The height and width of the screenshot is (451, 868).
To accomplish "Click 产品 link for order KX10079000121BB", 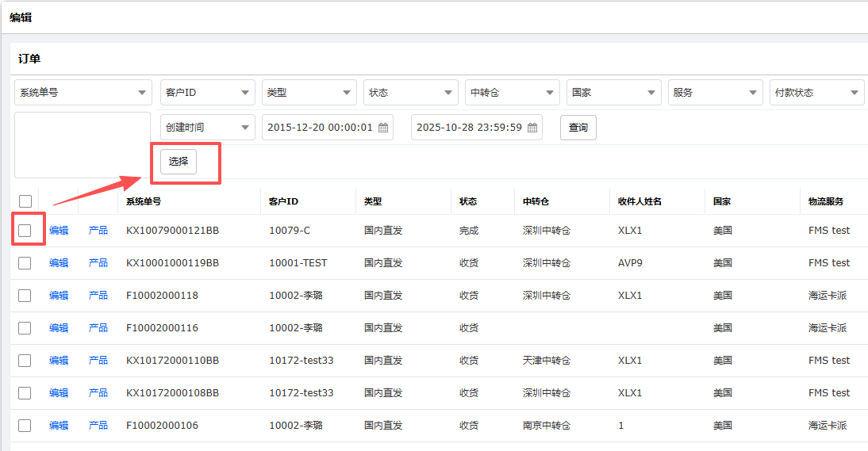I will tap(98, 231).
